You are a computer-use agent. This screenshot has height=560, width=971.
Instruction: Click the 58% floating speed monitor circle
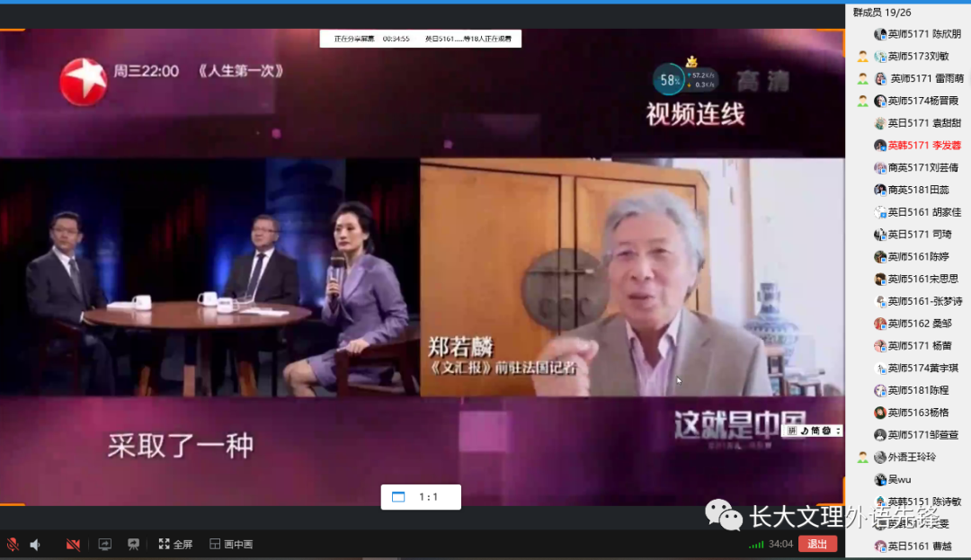[x=670, y=79]
